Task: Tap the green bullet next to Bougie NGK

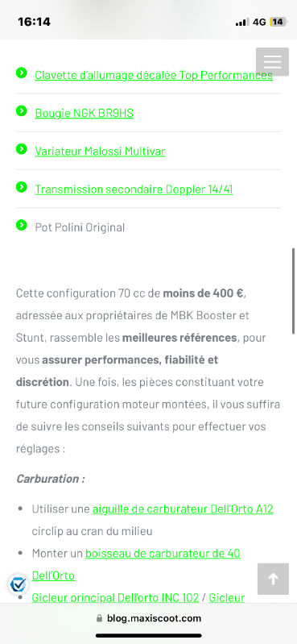Action: (22, 111)
